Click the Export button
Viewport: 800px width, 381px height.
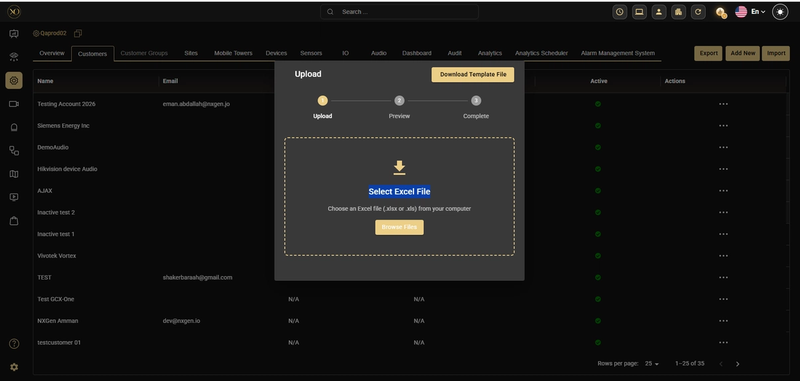tap(708, 53)
